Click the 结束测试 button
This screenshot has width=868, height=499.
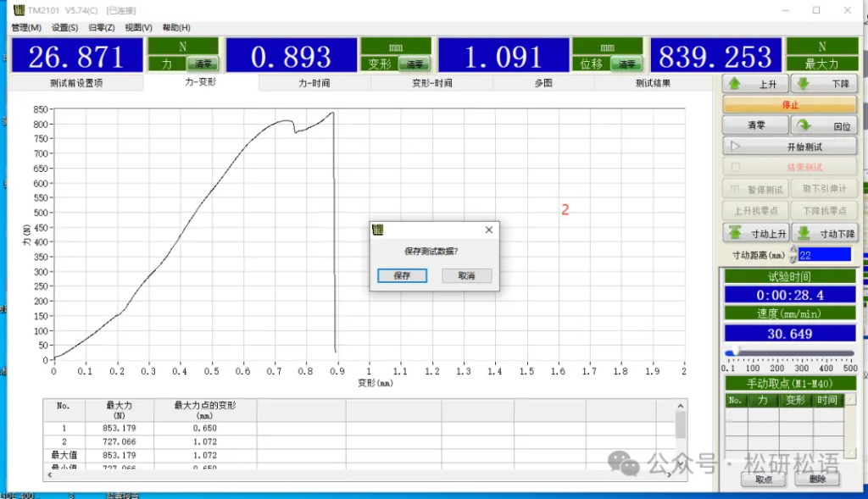click(790, 167)
